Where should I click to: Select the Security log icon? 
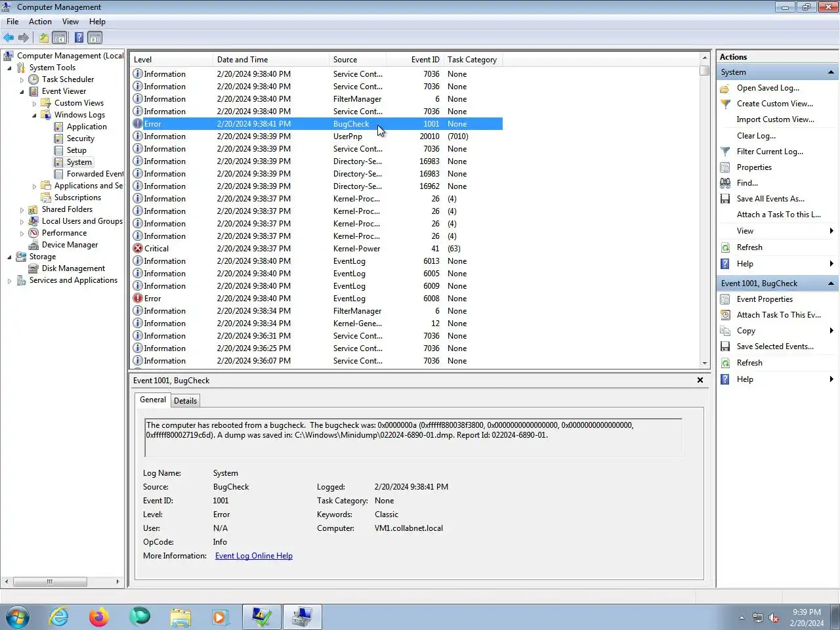(58, 138)
